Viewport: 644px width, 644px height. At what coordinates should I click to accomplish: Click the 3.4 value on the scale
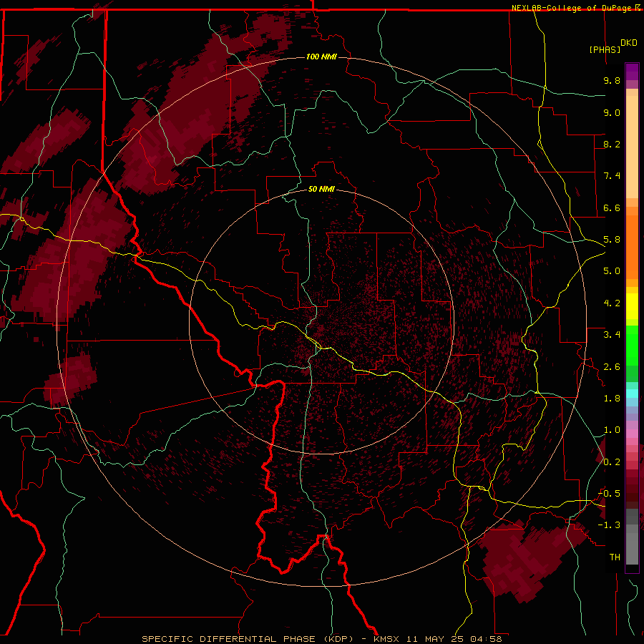[x=612, y=335]
